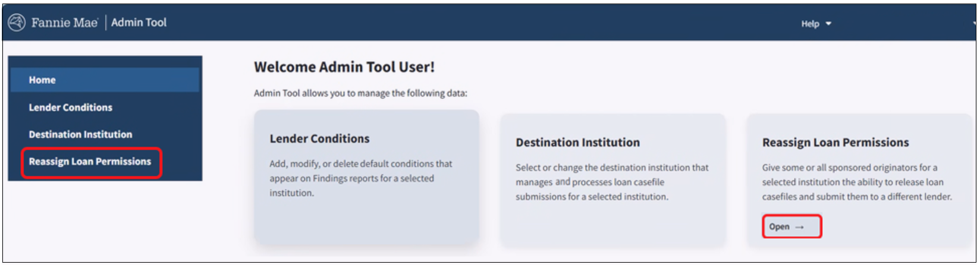Click the Reassign Loan Permissions card description
Viewport: 980px width, 268px height.
click(856, 182)
